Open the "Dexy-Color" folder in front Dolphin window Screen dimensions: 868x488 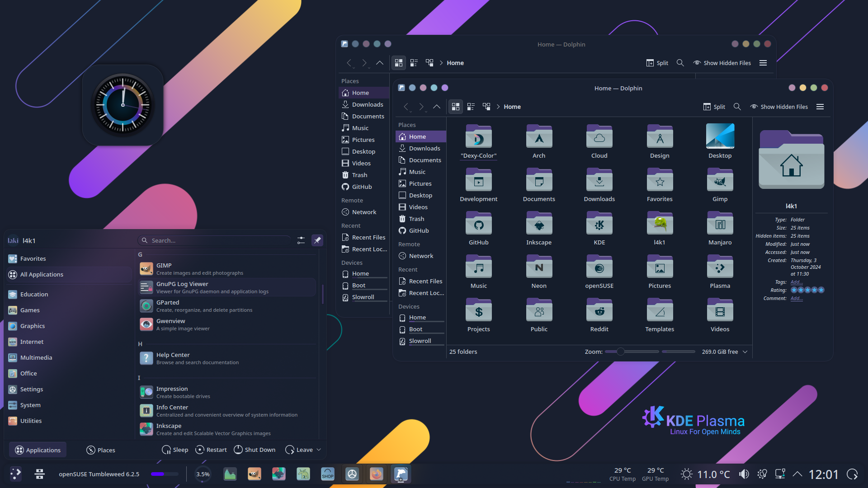478,136
